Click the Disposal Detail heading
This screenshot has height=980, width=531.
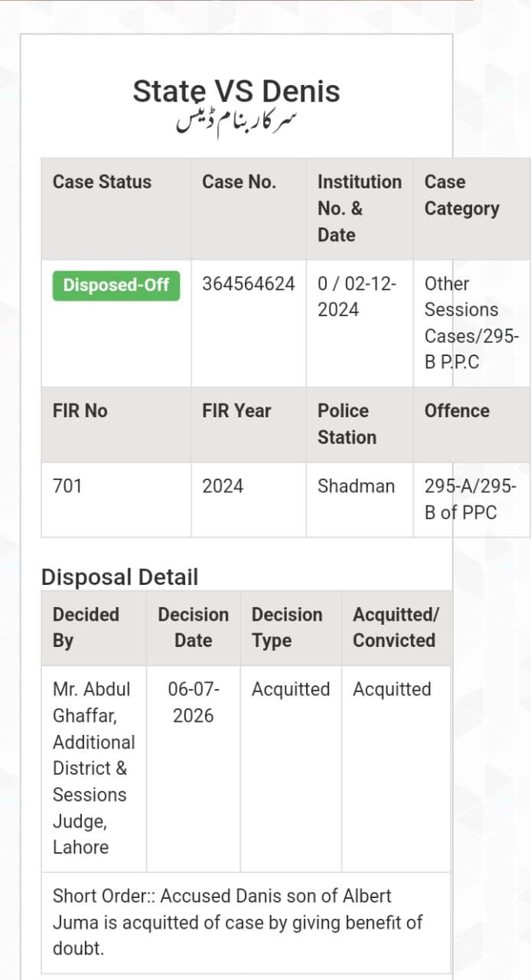(119, 577)
